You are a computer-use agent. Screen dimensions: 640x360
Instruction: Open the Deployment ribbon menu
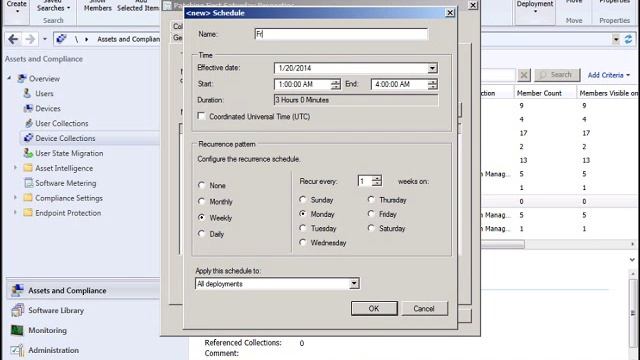(535, 7)
